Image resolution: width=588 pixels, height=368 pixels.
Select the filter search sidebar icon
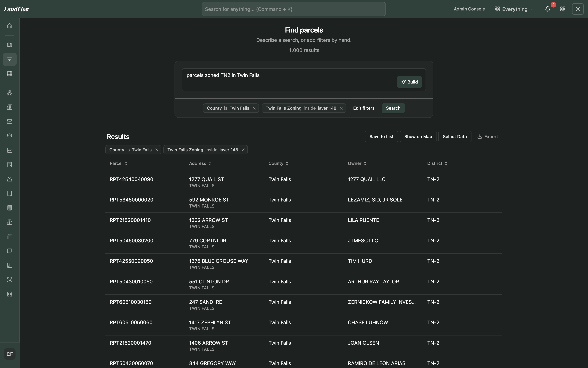(x=9, y=59)
